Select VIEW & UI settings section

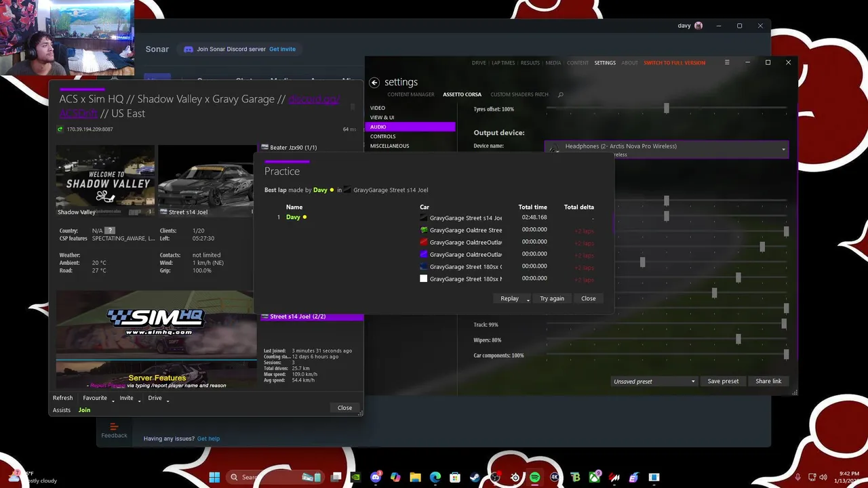[x=382, y=117]
